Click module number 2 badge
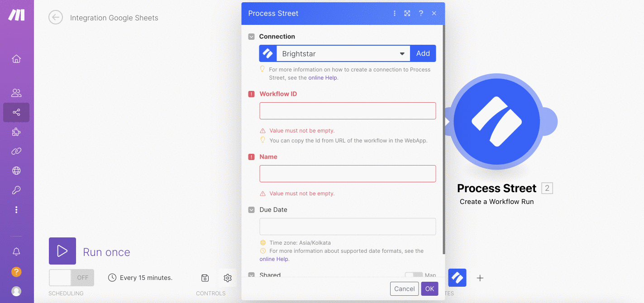This screenshot has width=644, height=303. (x=547, y=188)
